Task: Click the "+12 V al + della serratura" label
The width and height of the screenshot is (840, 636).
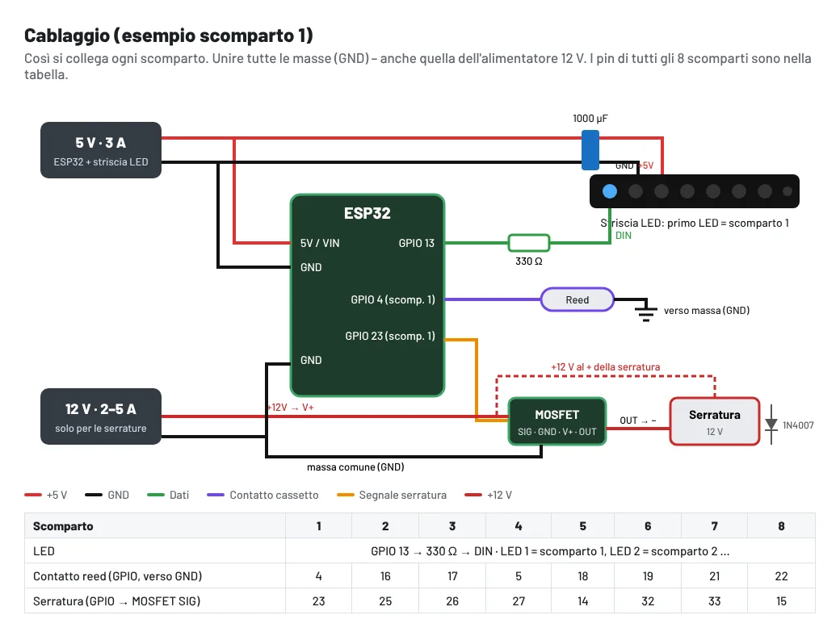Action: (x=605, y=367)
